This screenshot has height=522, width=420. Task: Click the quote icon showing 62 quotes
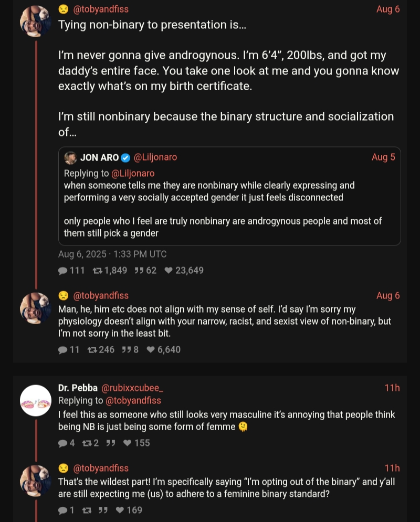point(139,271)
